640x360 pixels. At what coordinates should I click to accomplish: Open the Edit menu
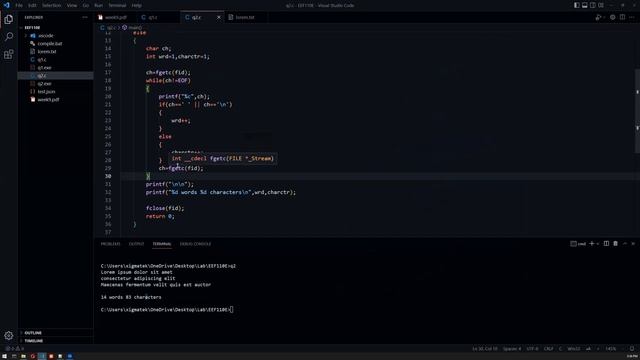point(32,5)
